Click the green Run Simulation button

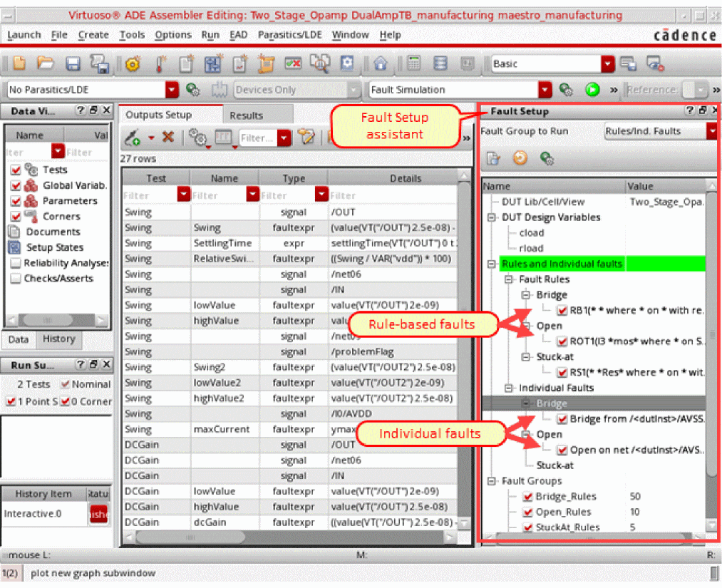(592, 90)
